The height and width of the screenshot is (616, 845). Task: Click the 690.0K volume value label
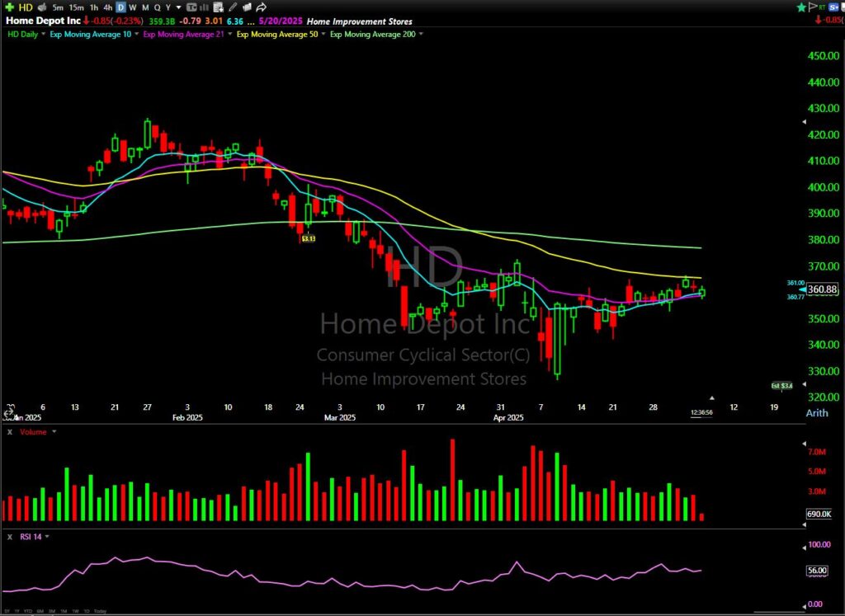(x=819, y=515)
